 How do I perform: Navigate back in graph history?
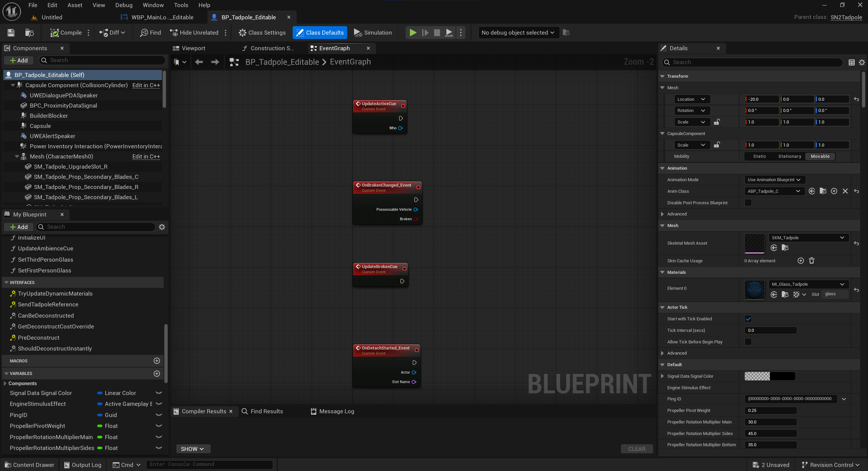pyautogui.click(x=199, y=62)
